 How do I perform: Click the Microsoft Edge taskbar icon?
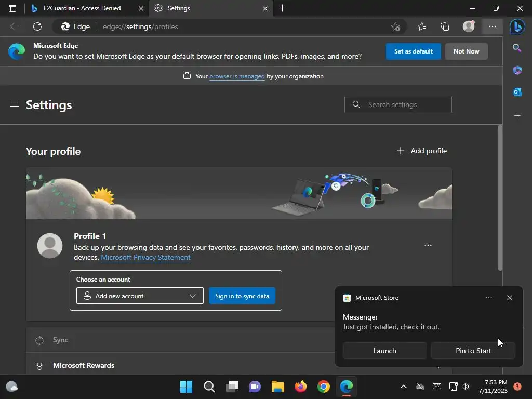tap(347, 387)
